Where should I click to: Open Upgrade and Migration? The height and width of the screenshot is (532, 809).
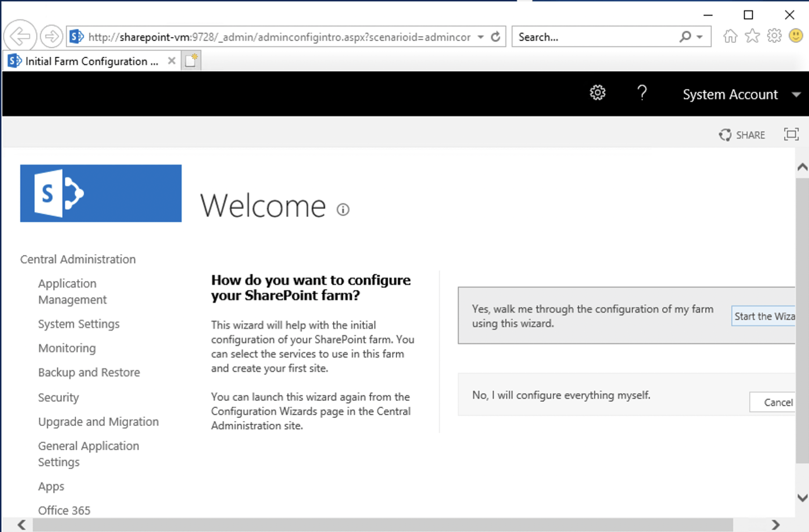tap(99, 422)
